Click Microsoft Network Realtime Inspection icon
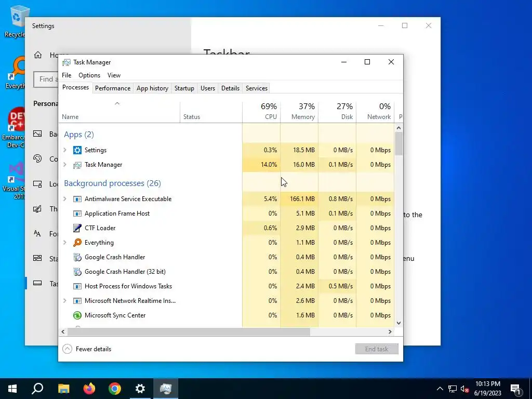The width and height of the screenshot is (532, 399). click(77, 301)
